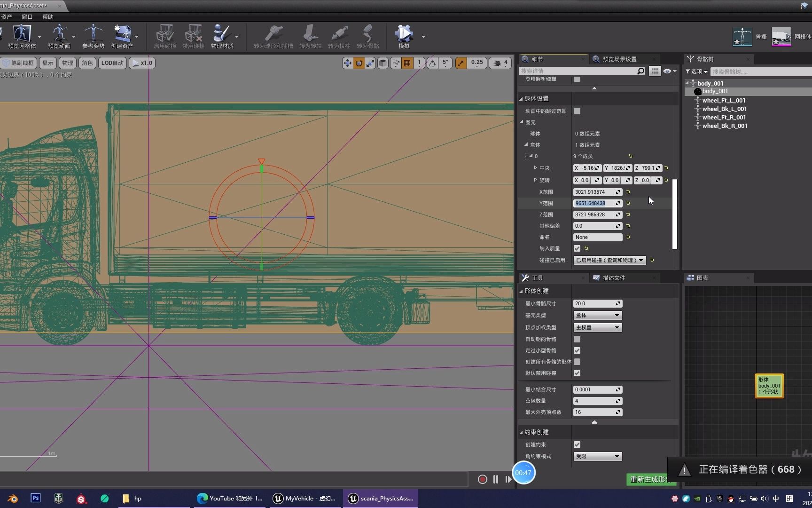812x508 pixels.
Task: Start the 模拟 (Simulate) tool
Action: (x=403, y=36)
